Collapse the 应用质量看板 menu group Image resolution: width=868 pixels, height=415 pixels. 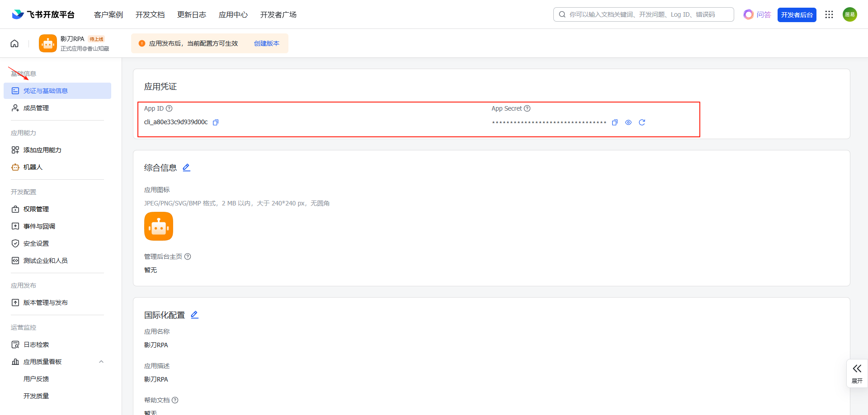click(x=101, y=362)
